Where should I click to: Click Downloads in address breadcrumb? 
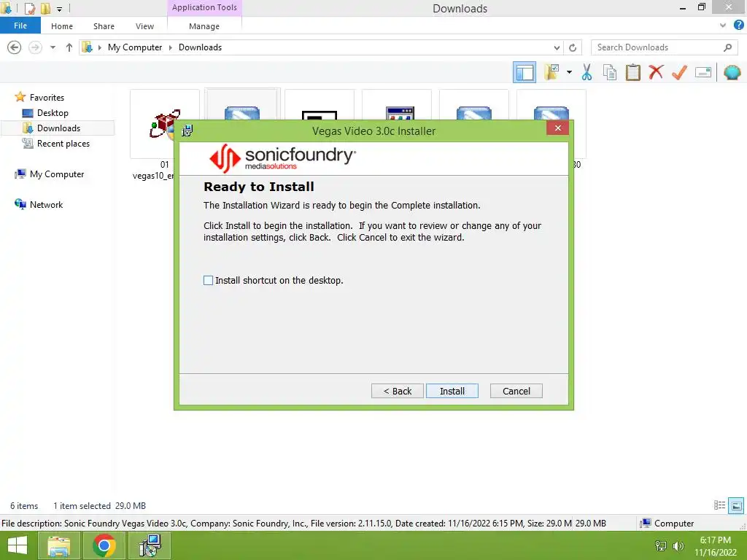click(x=200, y=47)
